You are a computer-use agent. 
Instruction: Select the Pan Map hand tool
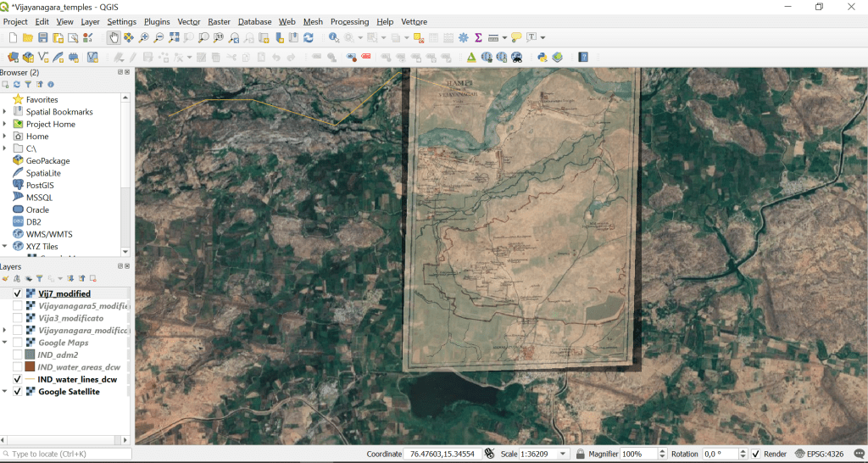click(x=114, y=37)
